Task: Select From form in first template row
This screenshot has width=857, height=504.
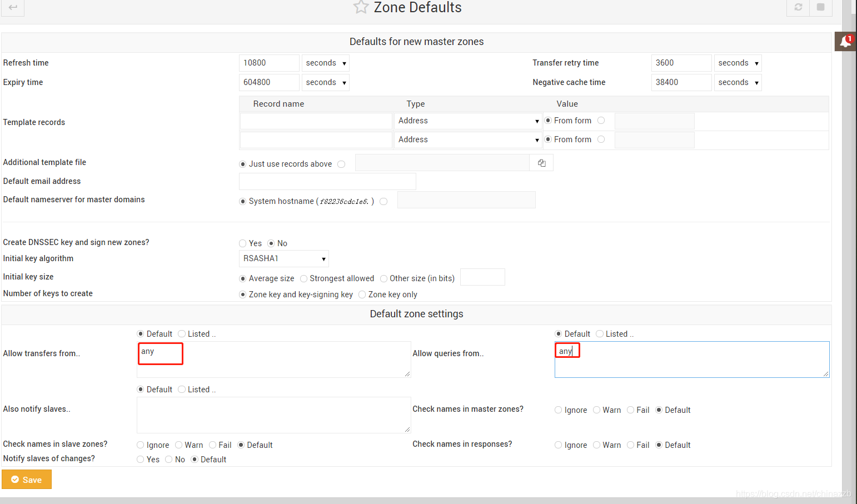Action: tap(548, 121)
